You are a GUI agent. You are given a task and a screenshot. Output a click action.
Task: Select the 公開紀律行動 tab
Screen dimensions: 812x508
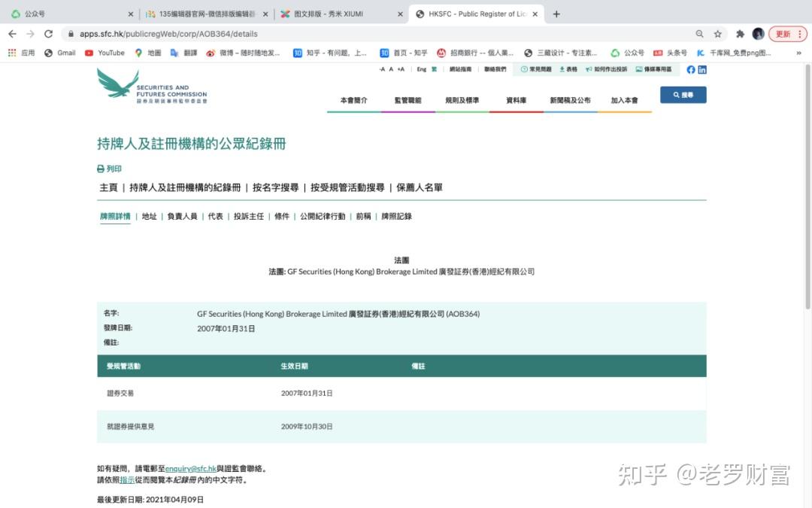click(x=323, y=216)
